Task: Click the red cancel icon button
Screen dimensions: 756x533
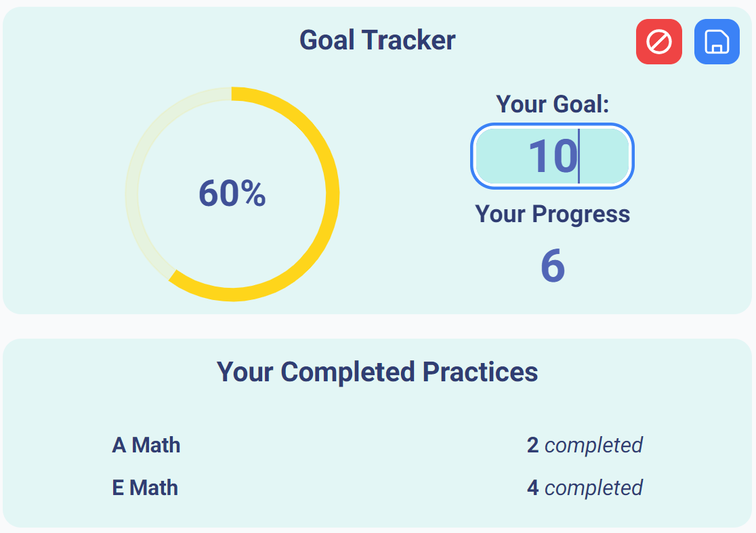Action: (x=658, y=42)
